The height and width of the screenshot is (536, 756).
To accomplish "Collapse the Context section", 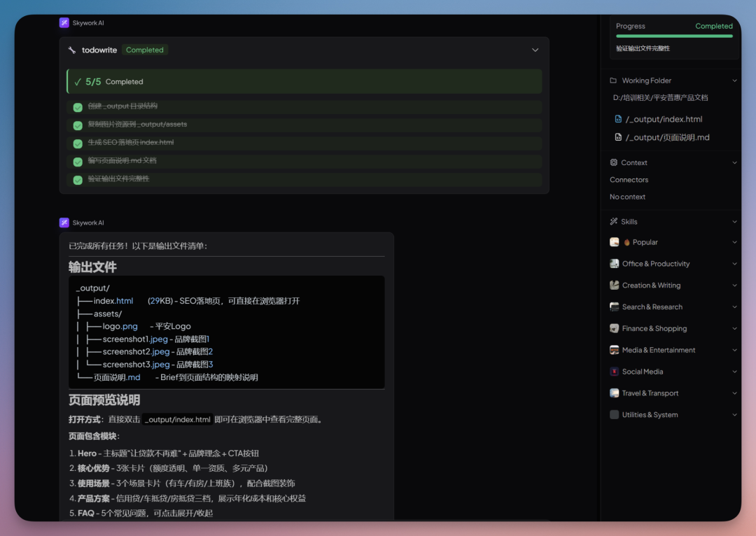I will [x=734, y=162].
